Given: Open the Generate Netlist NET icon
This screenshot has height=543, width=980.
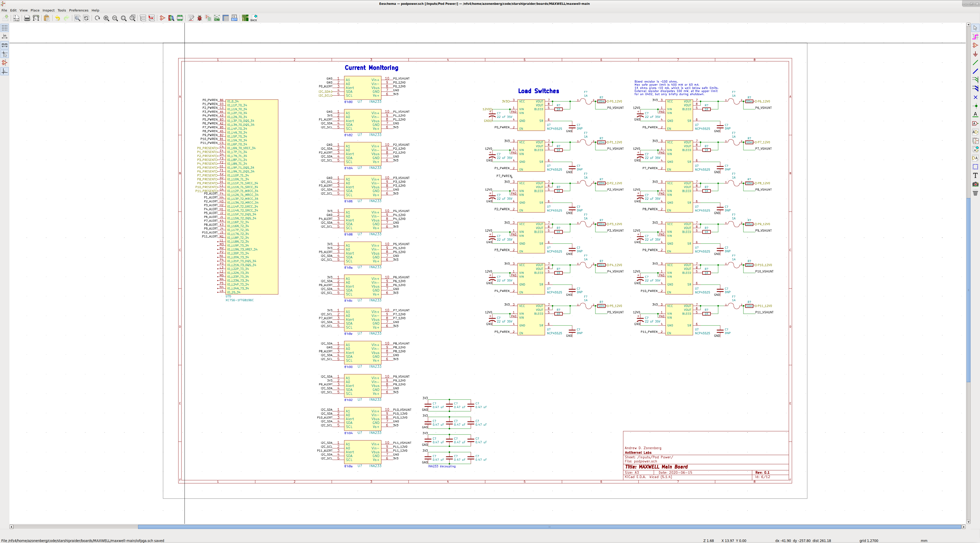Looking at the screenshot, I should [x=217, y=18].
